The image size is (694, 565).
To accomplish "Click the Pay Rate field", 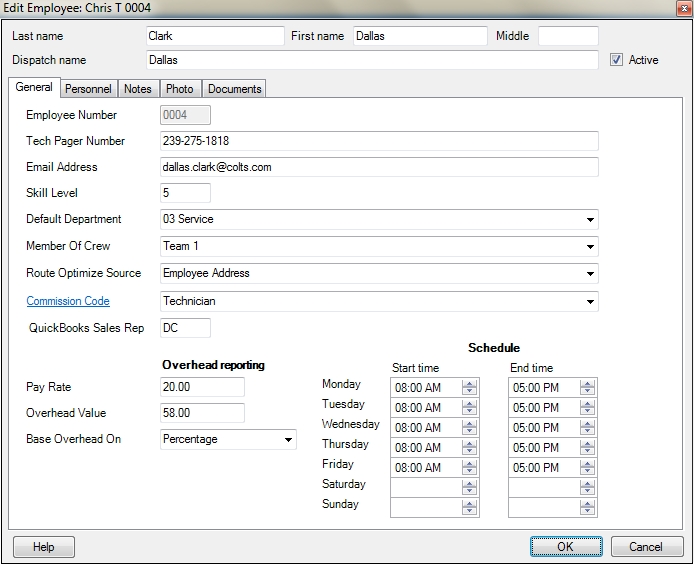I will coord(202,387).
